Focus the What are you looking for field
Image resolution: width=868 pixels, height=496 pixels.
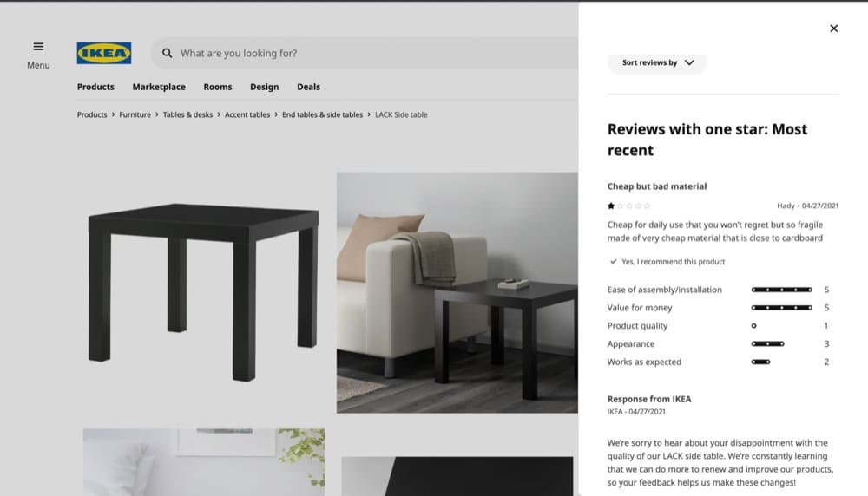click(x=365, y=53)
